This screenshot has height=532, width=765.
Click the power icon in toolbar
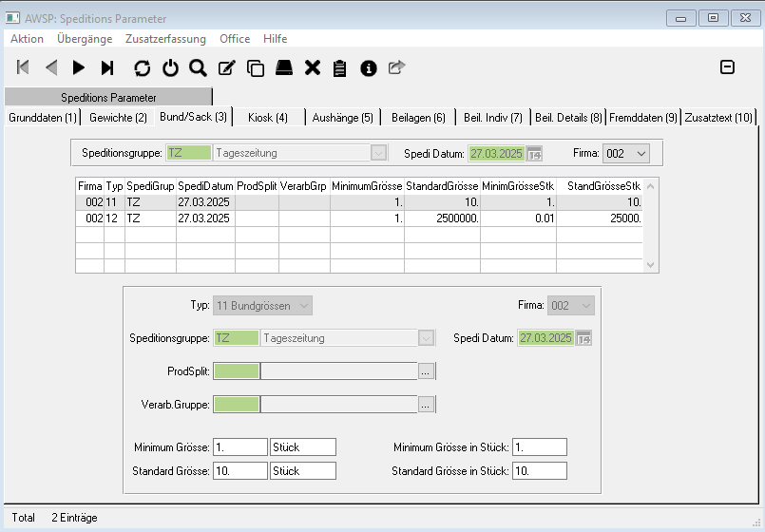coord(170,67)
